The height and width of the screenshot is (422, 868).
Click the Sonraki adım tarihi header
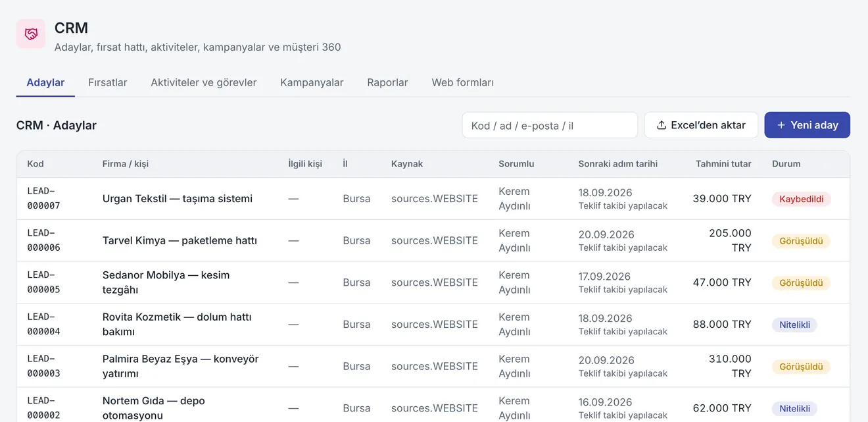pos(618,164)
